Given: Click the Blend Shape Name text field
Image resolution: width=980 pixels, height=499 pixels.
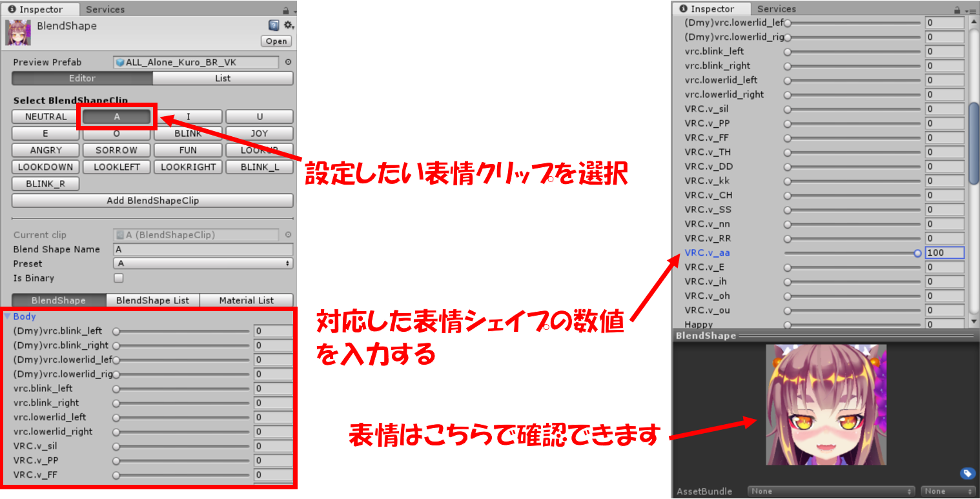Looking at the screenshot, I should coord(203,249).
